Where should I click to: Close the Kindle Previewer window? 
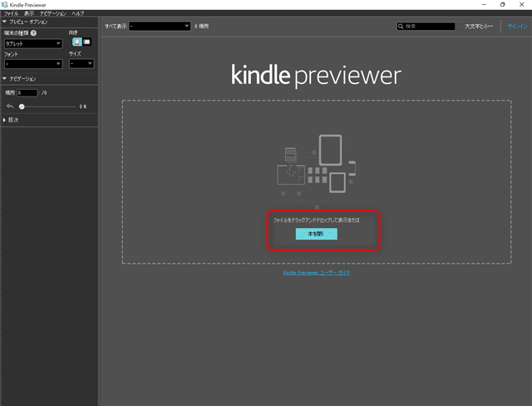point(522,4)
